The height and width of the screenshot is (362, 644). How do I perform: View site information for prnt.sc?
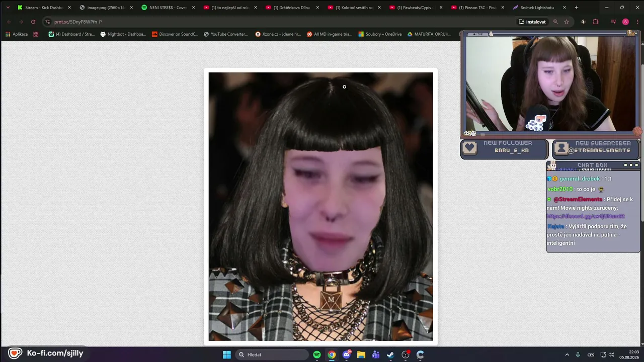point(48,22)
